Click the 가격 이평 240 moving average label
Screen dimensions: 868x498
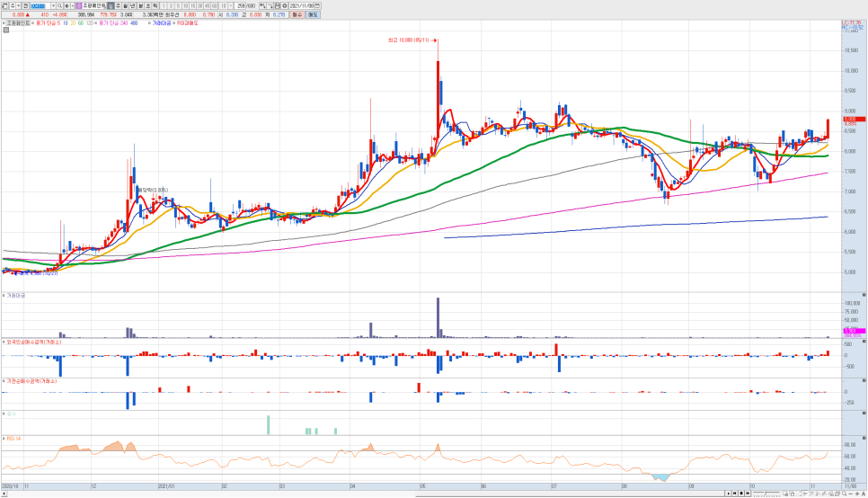(x=111, y=23)
